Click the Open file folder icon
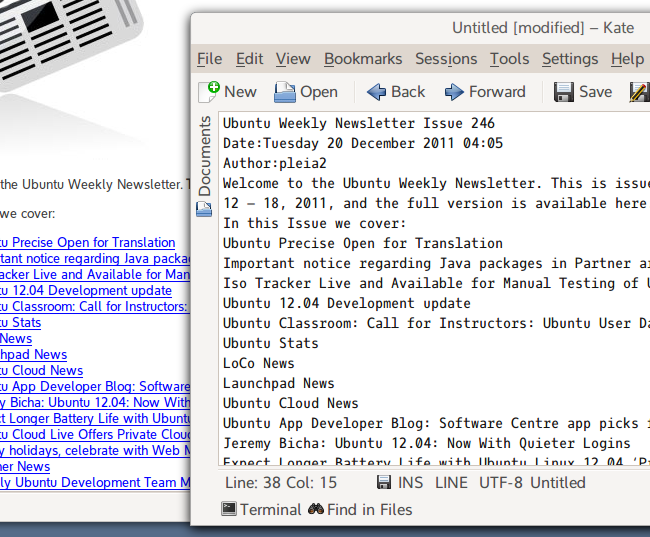The height and width of the screenshot is (537, 650). [x=285, y=92]
